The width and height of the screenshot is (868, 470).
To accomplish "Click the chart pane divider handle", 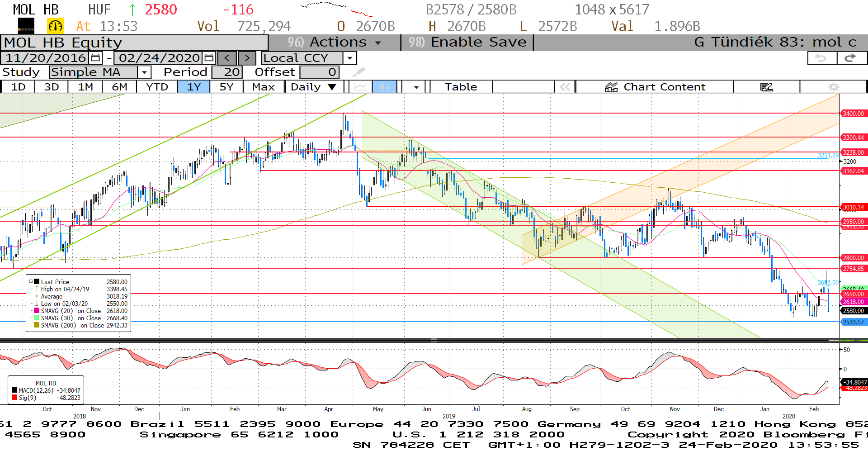I will (x=434, y=340).
